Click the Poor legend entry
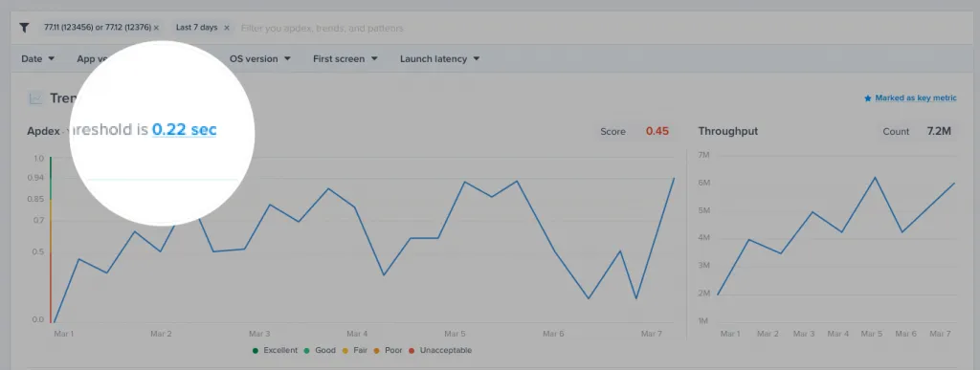 click(389, 350)
